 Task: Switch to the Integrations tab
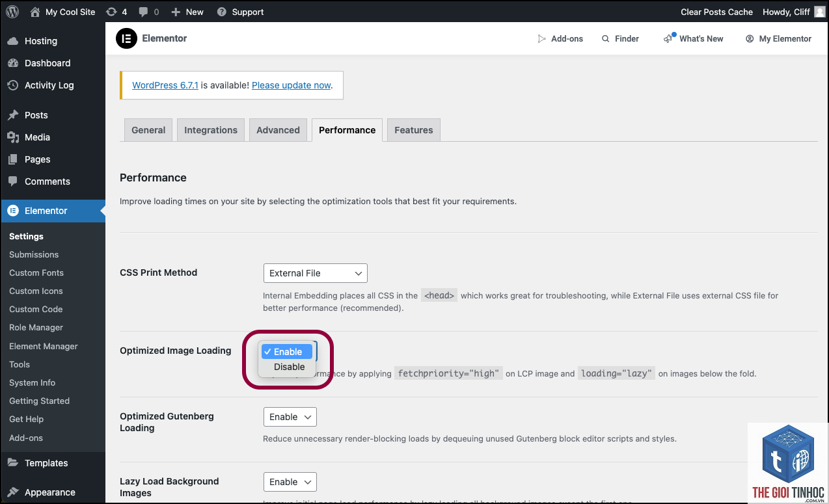pos(211,130)
